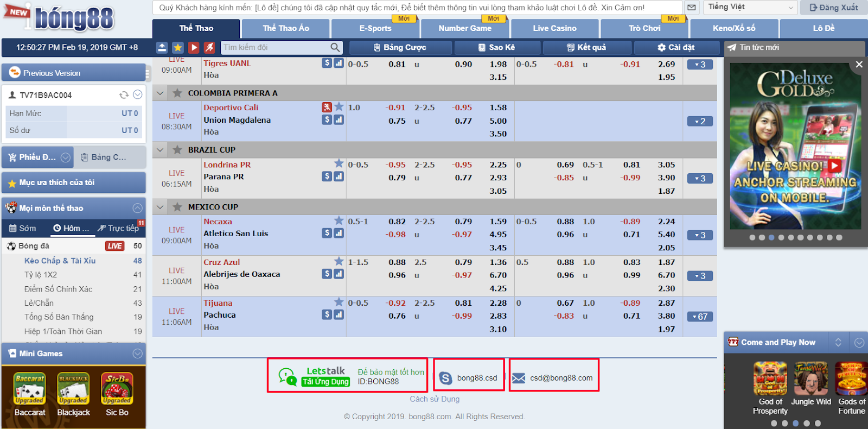Launch the Blackjack mini game

73,389
